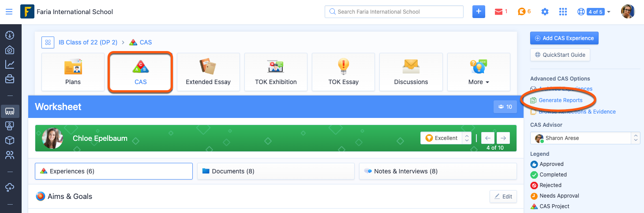Open the hamburger menu at top left

9,12
